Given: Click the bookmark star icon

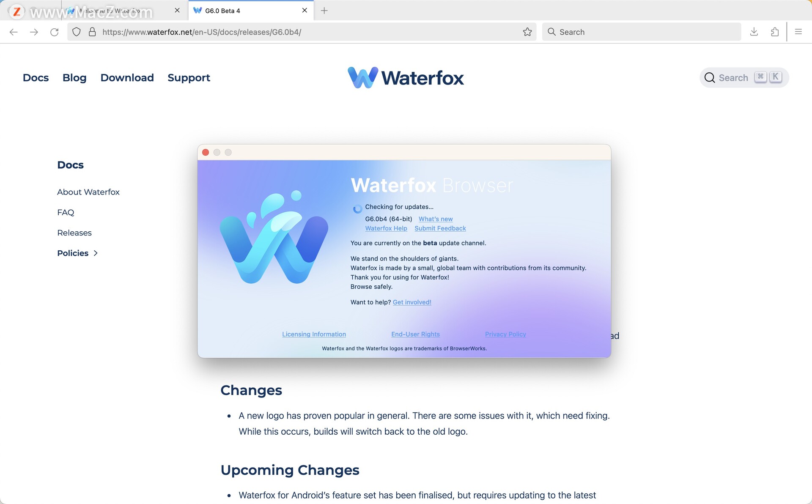Looking at the screenshot, I should (x=527, y=31).
